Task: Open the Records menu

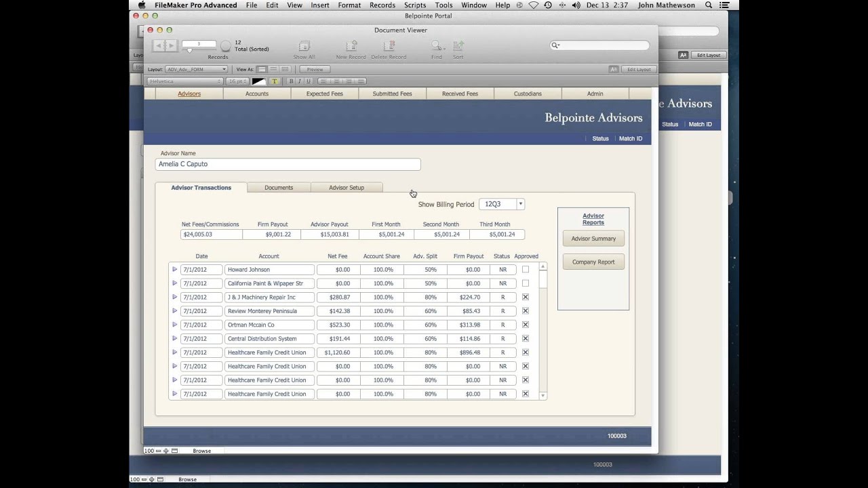Action: point(382,5)
